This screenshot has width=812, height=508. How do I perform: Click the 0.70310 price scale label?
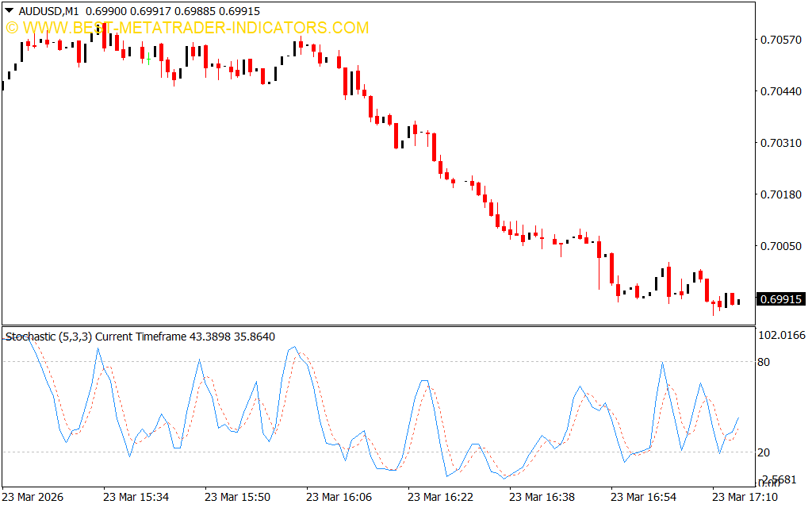point(781,143)
